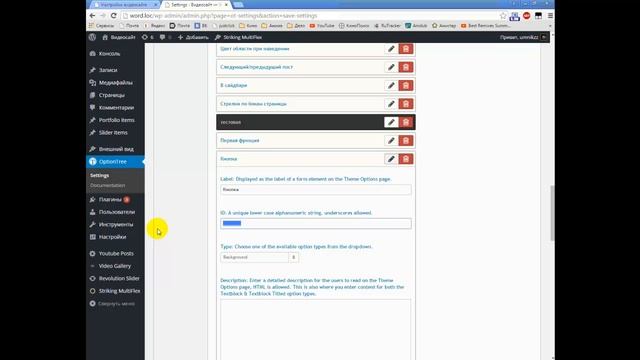Viewport: 640px width, 360px height.
Task: Click the page vertical scrollbar thumb
Action: click(552, 213)
